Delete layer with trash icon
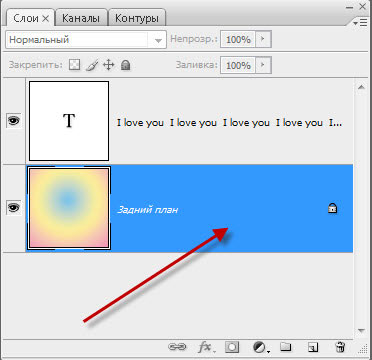372x360 pixels. click(x=340, y=347)
